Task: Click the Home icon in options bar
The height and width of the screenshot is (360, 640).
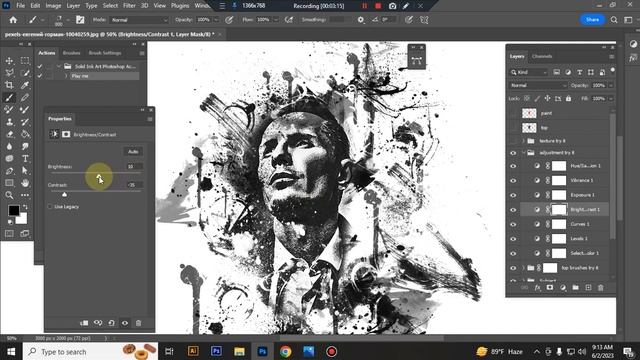Action: click(13, 20)
